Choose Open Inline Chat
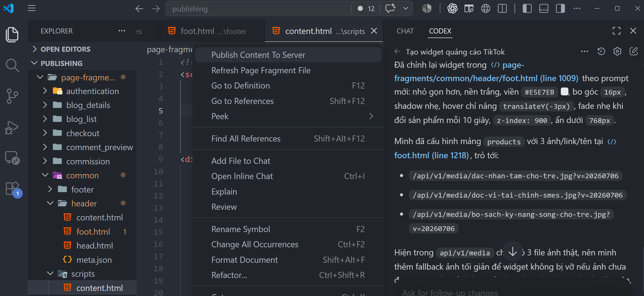The width and height of the screenshot is (644, 296). click(x=288, y=176)
